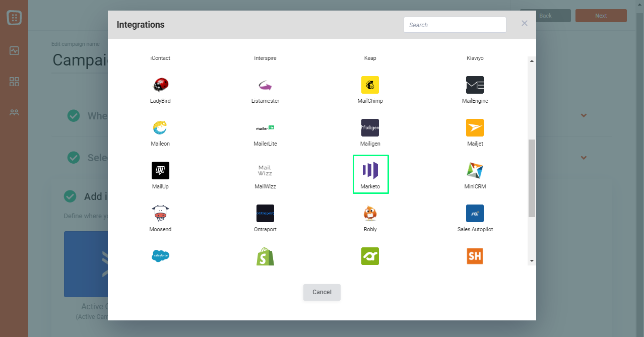Click the Robly label text
This screenshot has width=644, height=337.
click(x=370, y=229)
